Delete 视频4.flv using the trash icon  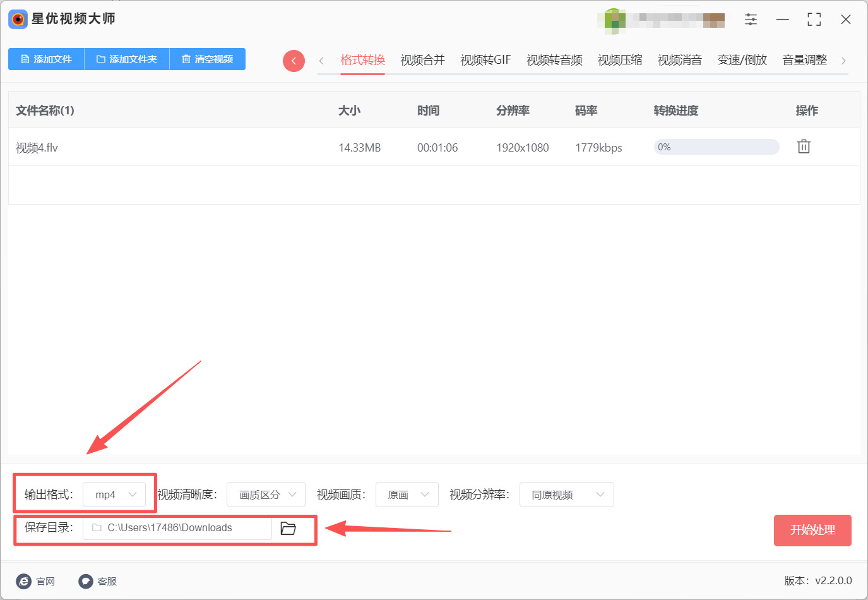(804, 147)
